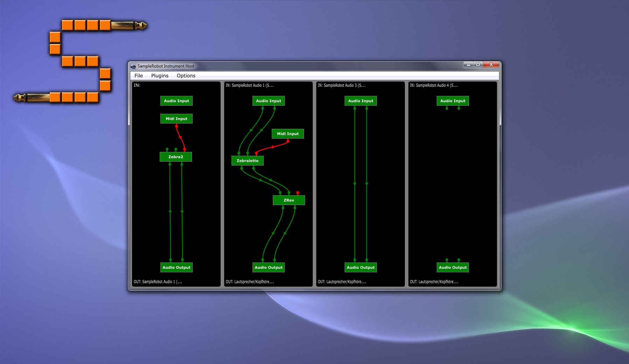Open the IN: SampleRobot Audio 1 selector
The height and width of the screenshot is (364, 629).
(250, 85)
